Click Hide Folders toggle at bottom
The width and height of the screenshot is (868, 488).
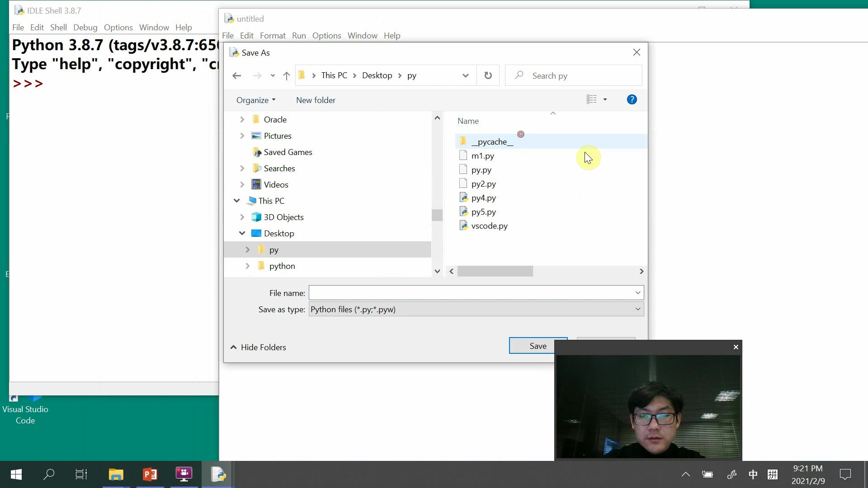[x=259, y=347]
